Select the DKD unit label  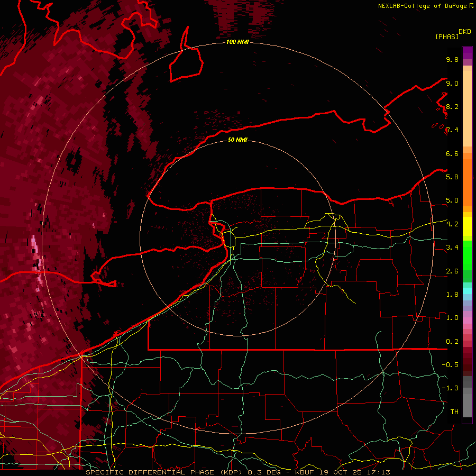[x=465, y=32]
